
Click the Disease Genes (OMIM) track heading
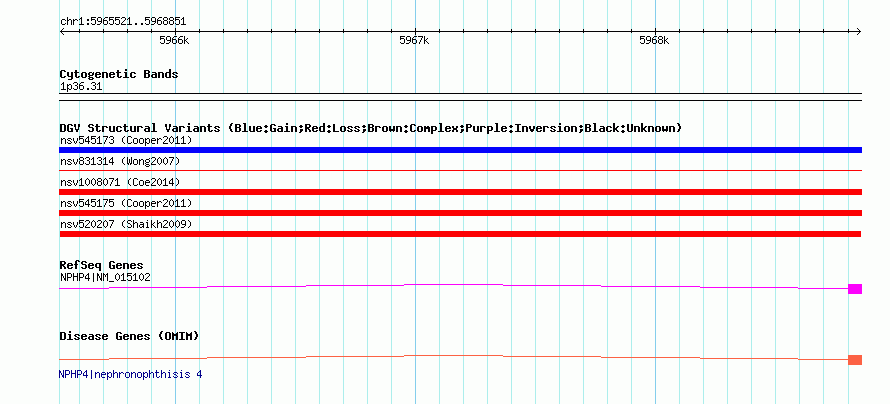(x=129, y=336)
